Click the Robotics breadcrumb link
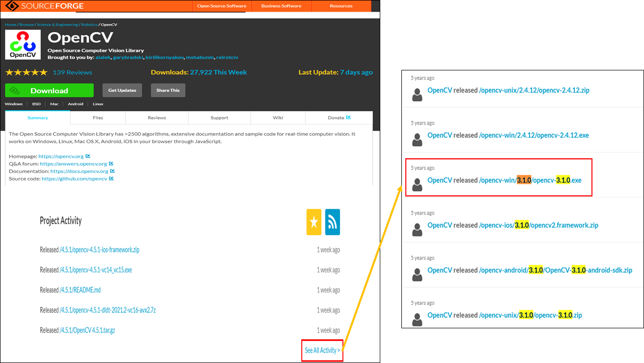Screen dimensions: 644x363 click(89, 25)
